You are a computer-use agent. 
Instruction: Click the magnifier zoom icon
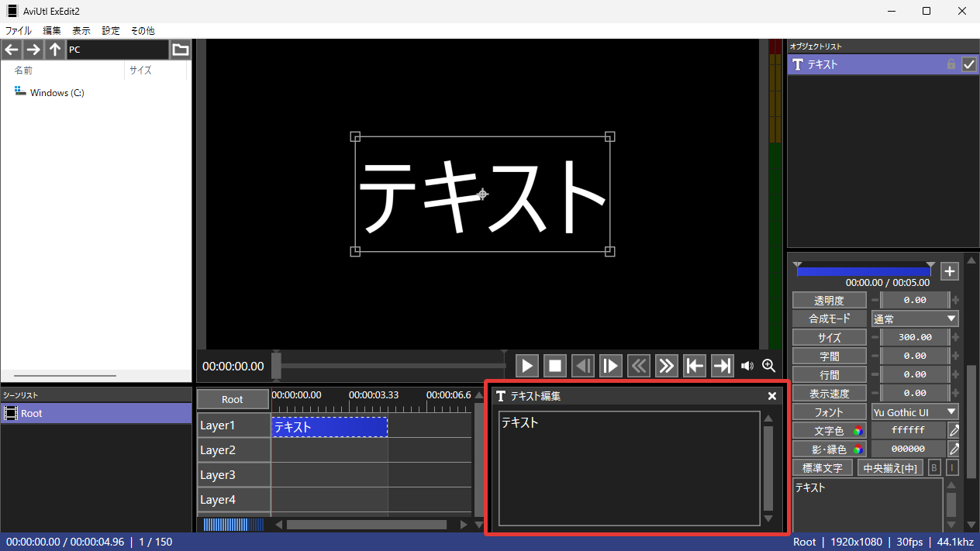[769, 366]
